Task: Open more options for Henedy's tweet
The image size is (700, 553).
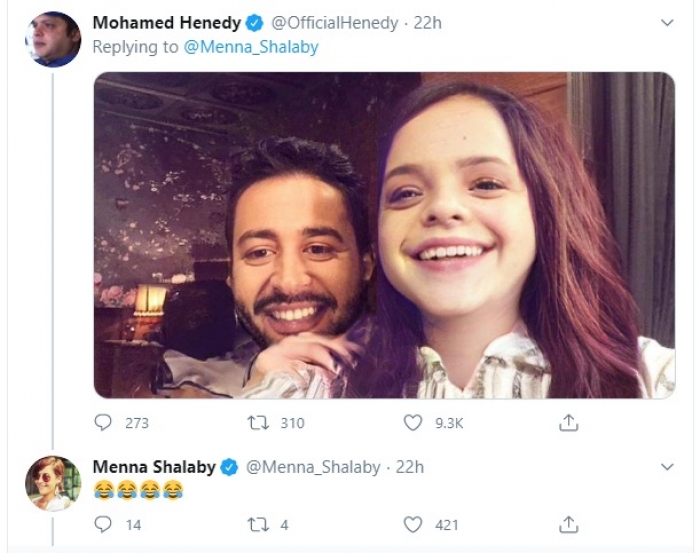Action: (667, 22)
